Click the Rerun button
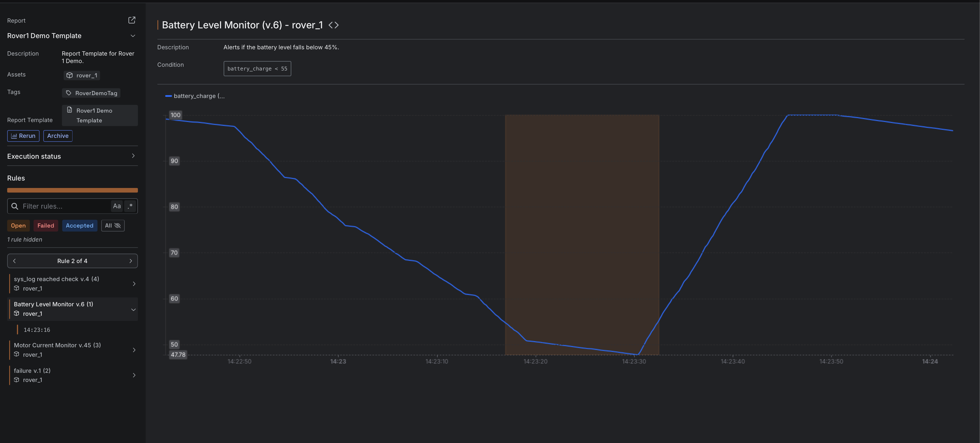Viewport: 980px width, 443px height. coord(23,136)
